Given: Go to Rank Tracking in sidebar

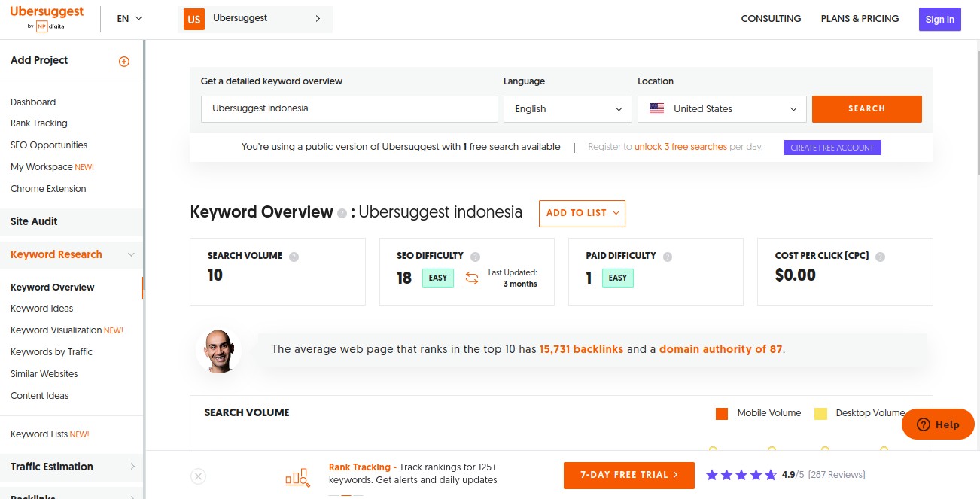Looking at the screenshot, I should (x=39, y=123).
